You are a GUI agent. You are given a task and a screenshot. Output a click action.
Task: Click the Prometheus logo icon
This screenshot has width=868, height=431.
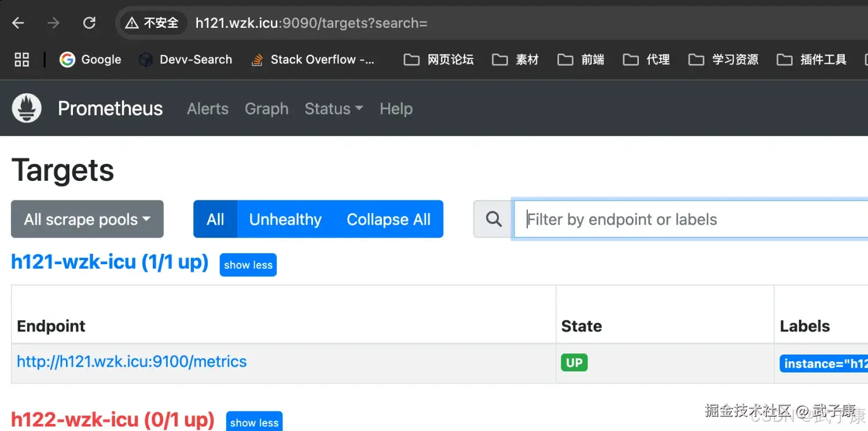point(26,108)
